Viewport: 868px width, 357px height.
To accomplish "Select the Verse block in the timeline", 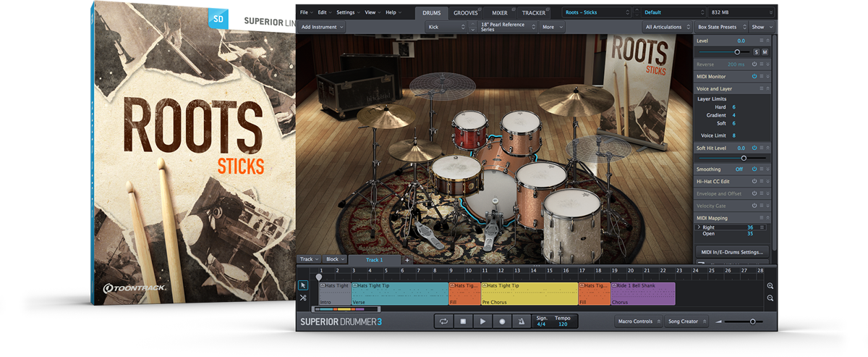I will click(399, 293).
